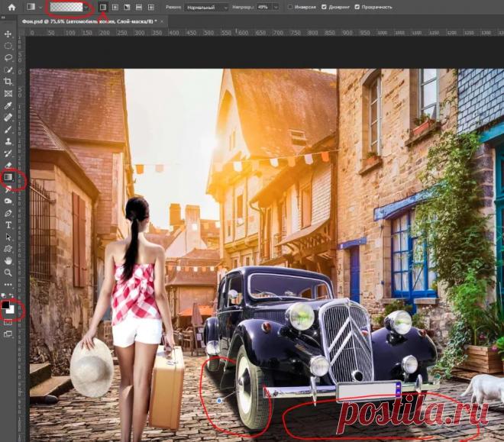Toggle the Прозрачность checkbox
This screenshot has height=442, width=504.
[x=358, y=7]
